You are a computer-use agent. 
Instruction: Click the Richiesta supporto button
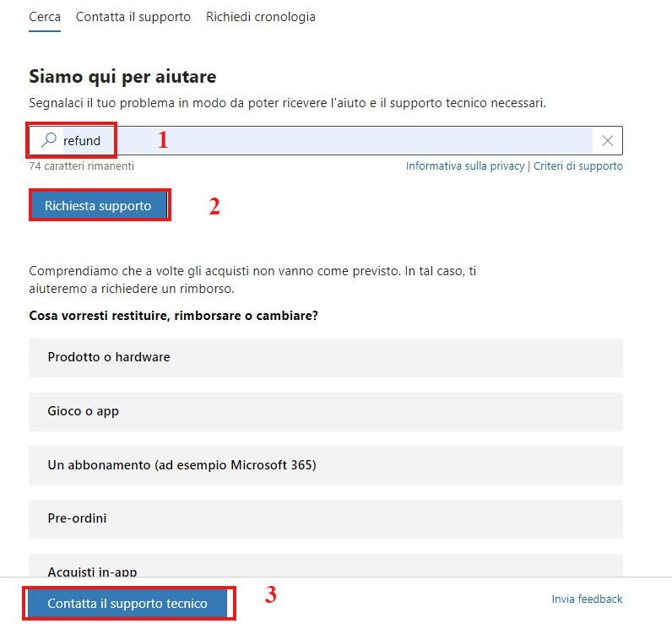coord(98,205)
